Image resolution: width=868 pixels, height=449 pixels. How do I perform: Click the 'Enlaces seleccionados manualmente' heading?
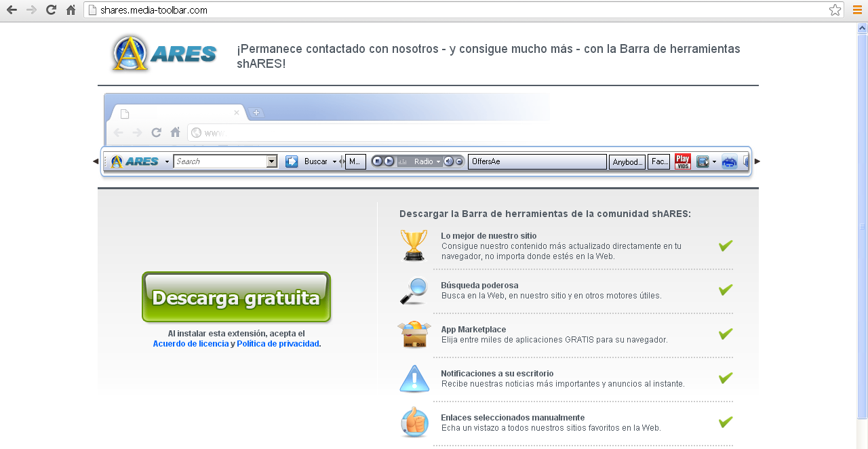(513, 418)
